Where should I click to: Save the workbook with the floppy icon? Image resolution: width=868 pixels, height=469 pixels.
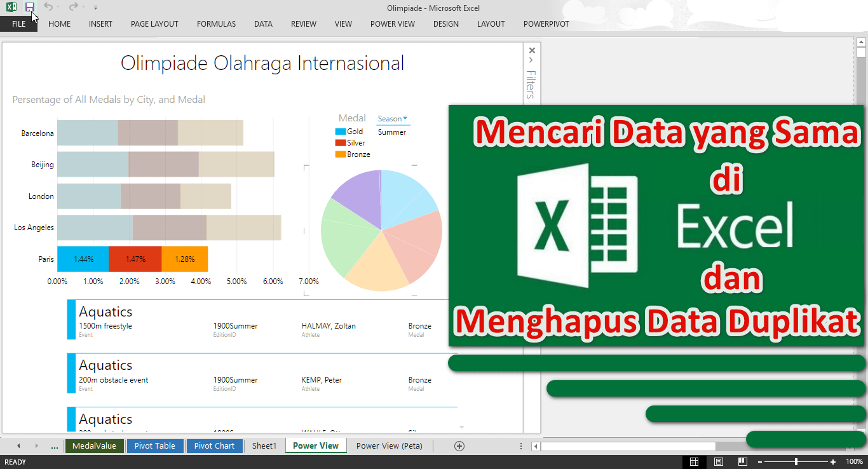[x=29, y=7]
